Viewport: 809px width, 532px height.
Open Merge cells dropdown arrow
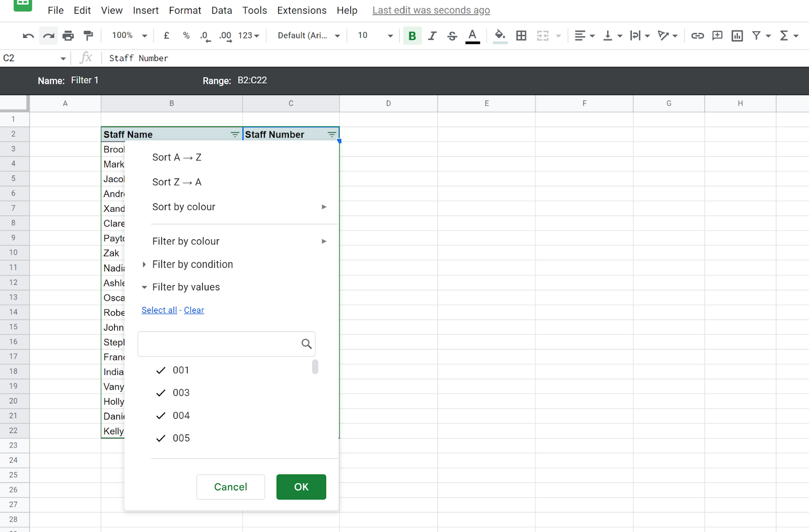tap(559, 36)
